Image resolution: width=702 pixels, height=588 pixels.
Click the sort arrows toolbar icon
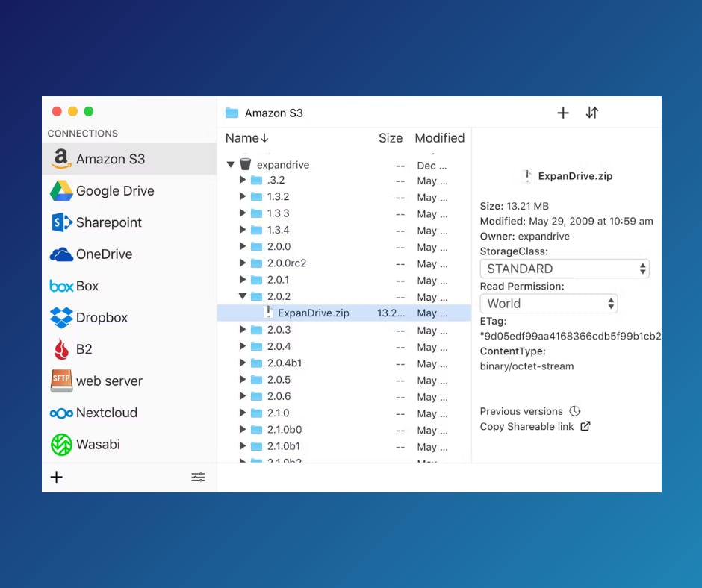pos(592,113)
